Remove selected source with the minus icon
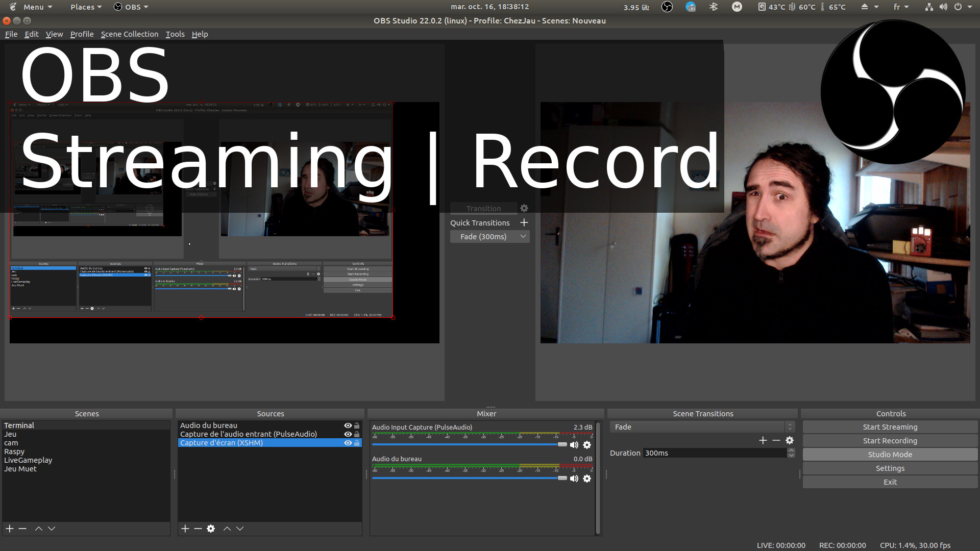 click(x=198, y=529)
